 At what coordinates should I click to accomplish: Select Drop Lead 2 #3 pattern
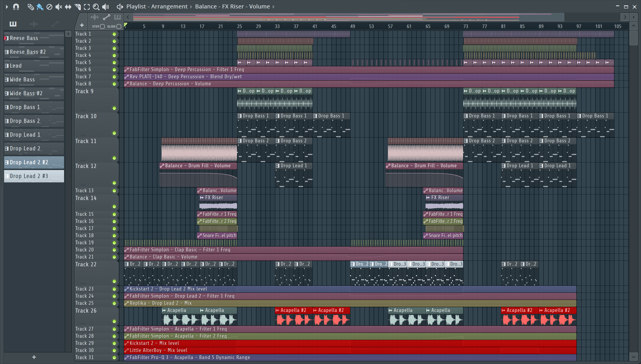pos(34,176)
